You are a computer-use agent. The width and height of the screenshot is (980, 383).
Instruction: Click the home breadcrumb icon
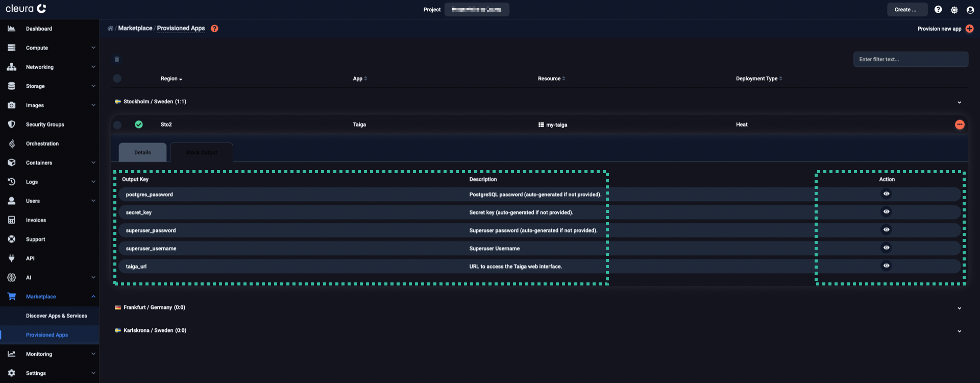pos(110,28)
